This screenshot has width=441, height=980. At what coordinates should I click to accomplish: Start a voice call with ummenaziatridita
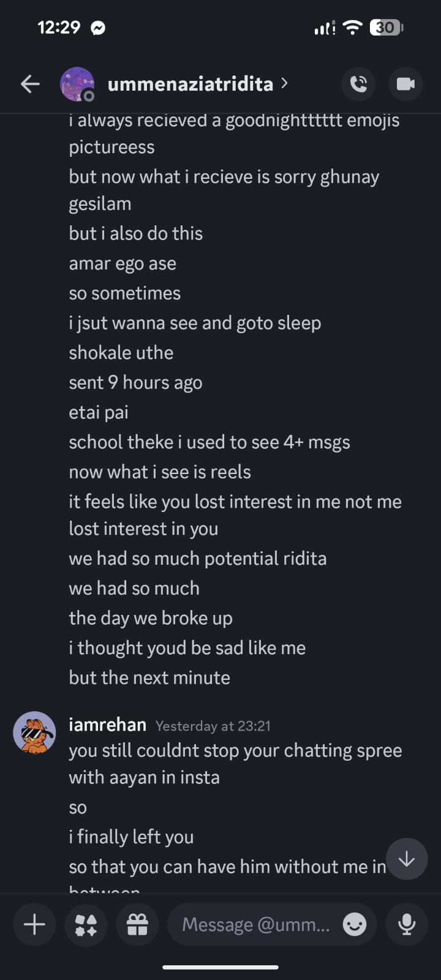[x=358, y=84]
